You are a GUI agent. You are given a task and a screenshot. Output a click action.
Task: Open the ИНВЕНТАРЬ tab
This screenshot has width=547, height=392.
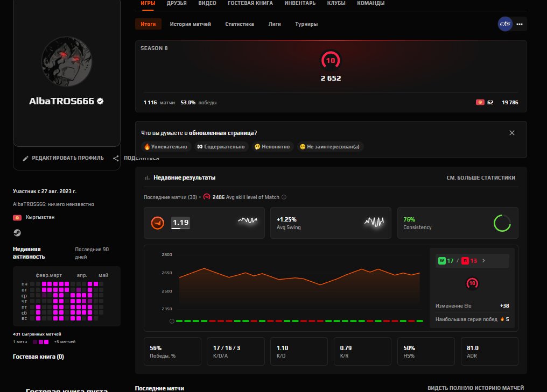(x=300, y=3)
